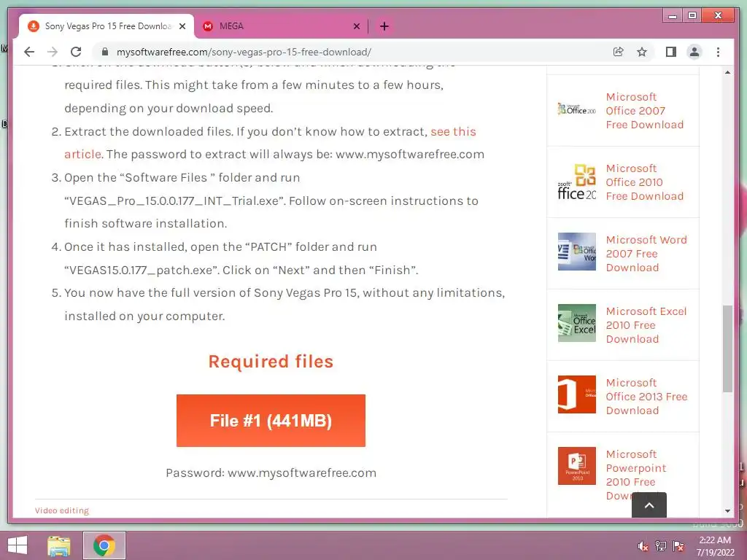Click the 'VEGAS15.0.177_patch.exe' text in step 4
The image size is (747, 560).
point(141,270)
